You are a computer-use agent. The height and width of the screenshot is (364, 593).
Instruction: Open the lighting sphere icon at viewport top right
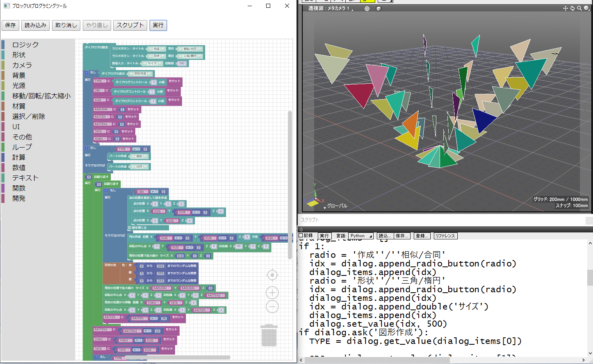click(x=586, y=9)
